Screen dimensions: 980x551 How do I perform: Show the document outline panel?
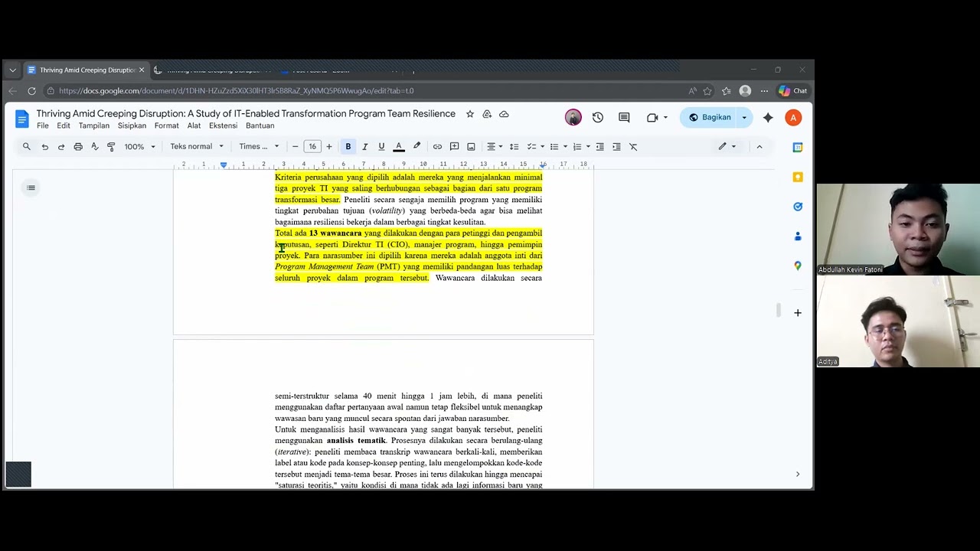pos(31,187)
